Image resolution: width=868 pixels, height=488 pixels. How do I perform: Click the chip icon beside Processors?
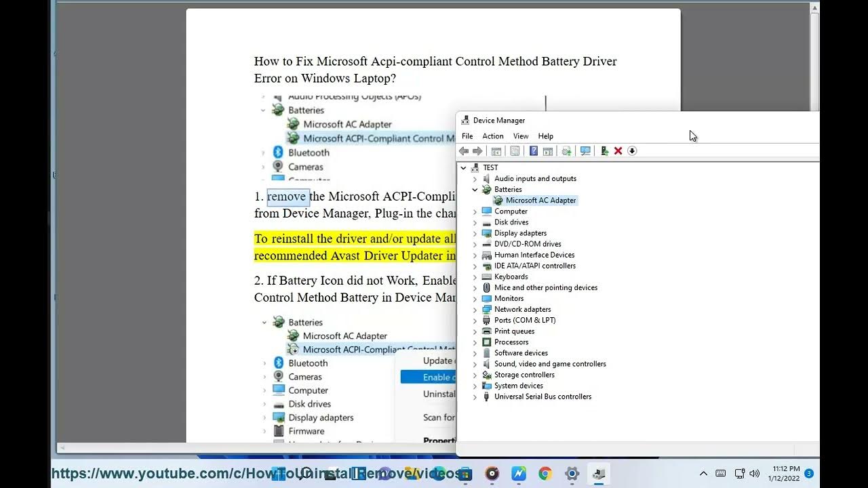click(x=486, y=342)
